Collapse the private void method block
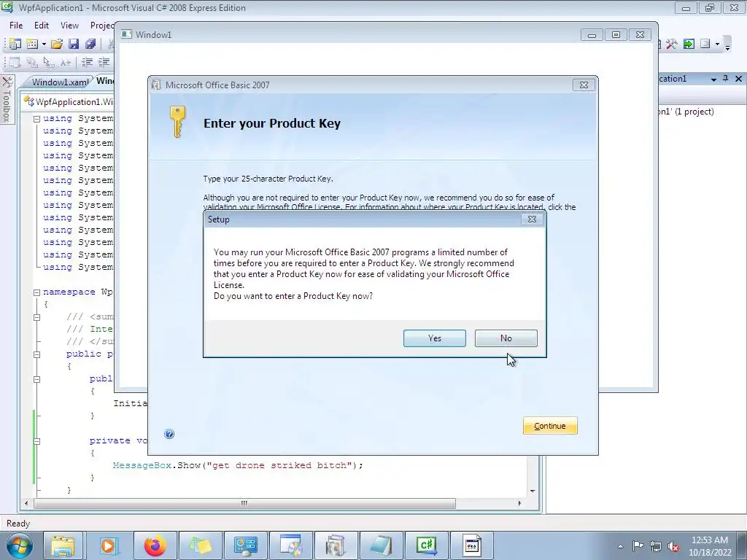This screenshot has width=747, height=560. point(36,441)
